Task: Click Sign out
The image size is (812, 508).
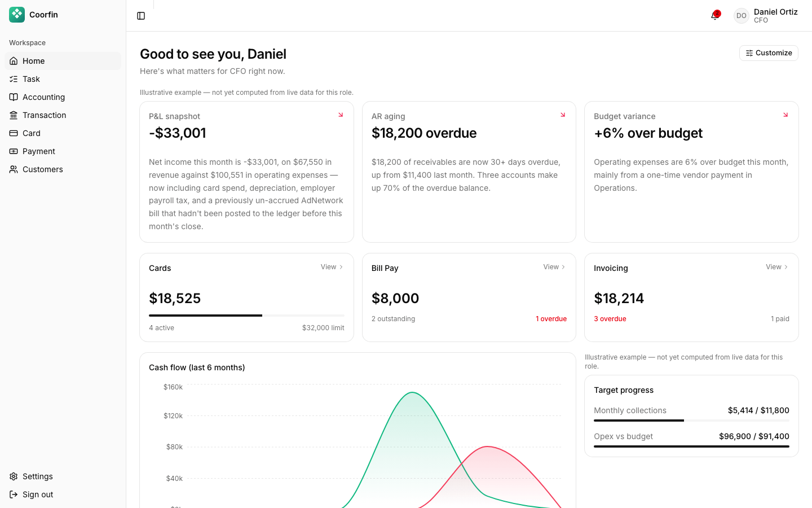Action: coord(63,494)
